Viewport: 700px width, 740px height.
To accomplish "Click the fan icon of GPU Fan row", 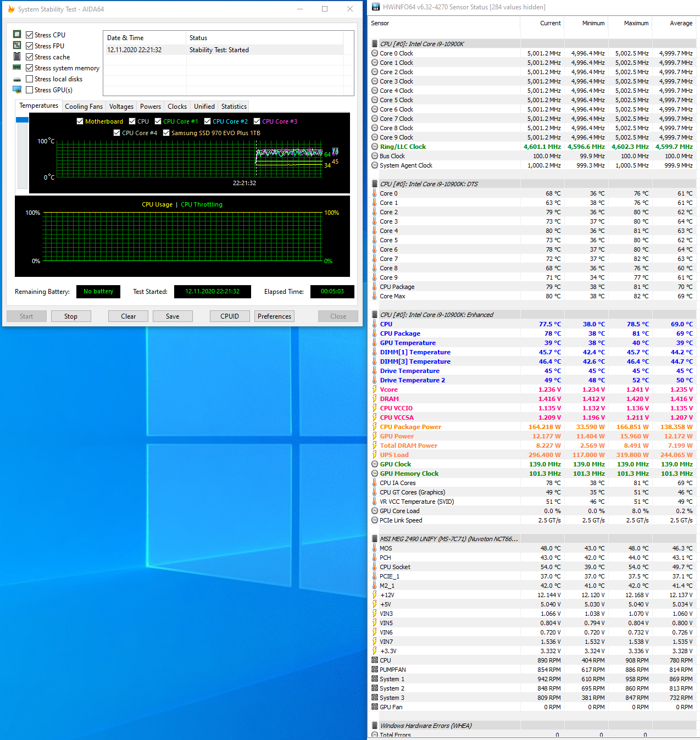I will pyautogui.click(x=375, y=707).
